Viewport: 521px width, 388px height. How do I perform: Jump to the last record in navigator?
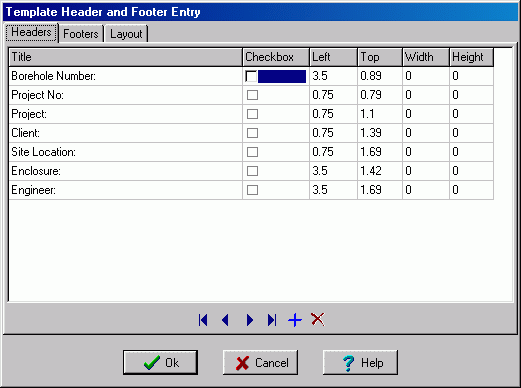[x=272, y=320]
